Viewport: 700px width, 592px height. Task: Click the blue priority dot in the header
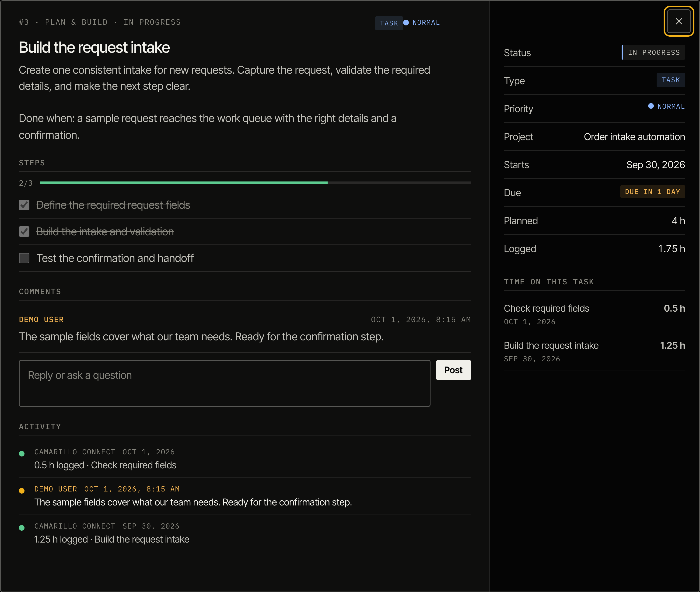406,22
